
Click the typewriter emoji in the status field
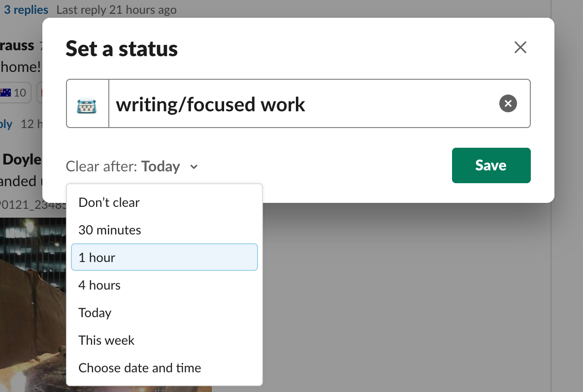[x=88, y=103]
